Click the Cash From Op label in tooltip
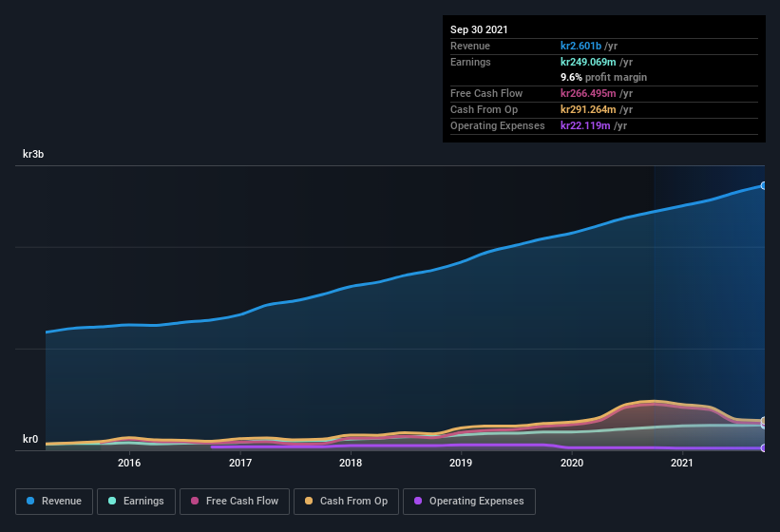Screen dimensions: 780x532 (x=484, y=109)
